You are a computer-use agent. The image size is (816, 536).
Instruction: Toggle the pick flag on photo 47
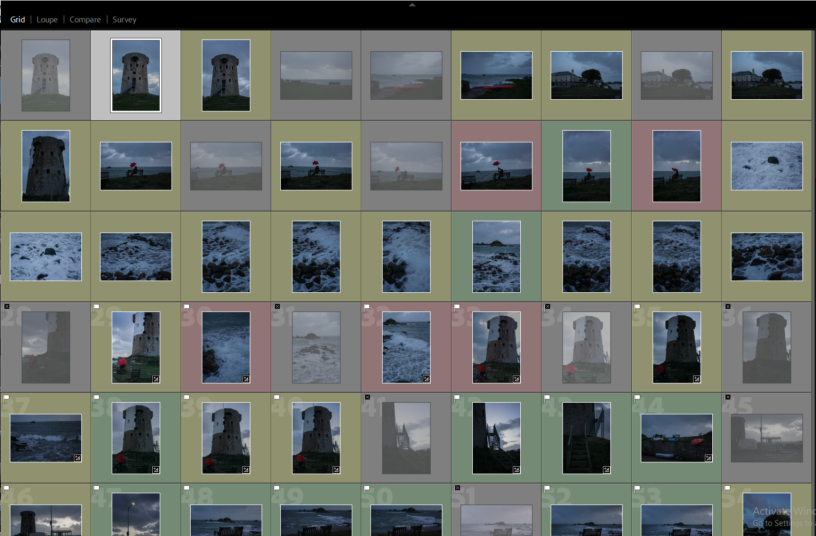(x=97, y=488)
